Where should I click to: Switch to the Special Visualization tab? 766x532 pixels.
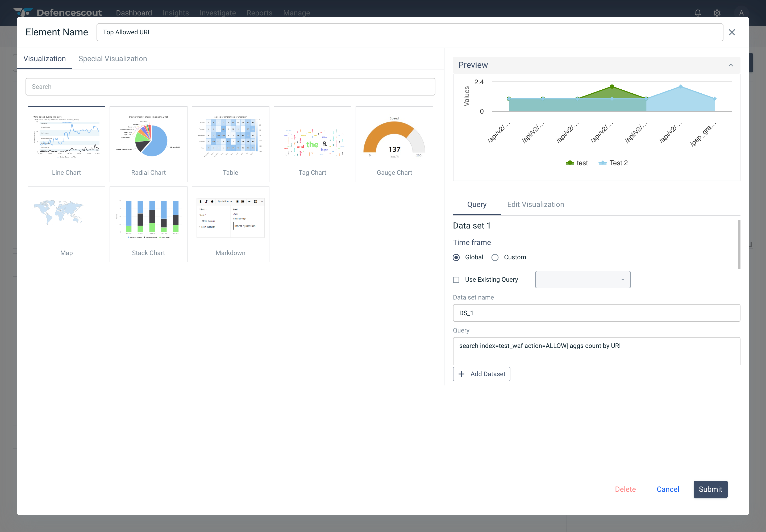(113, 59)
